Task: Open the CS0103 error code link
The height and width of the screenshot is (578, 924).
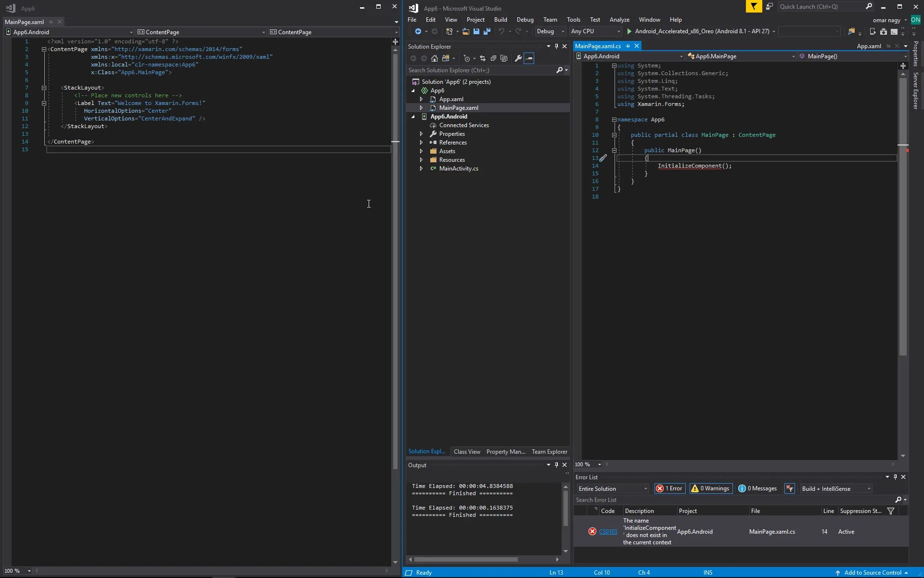Action: coord(608,532)
